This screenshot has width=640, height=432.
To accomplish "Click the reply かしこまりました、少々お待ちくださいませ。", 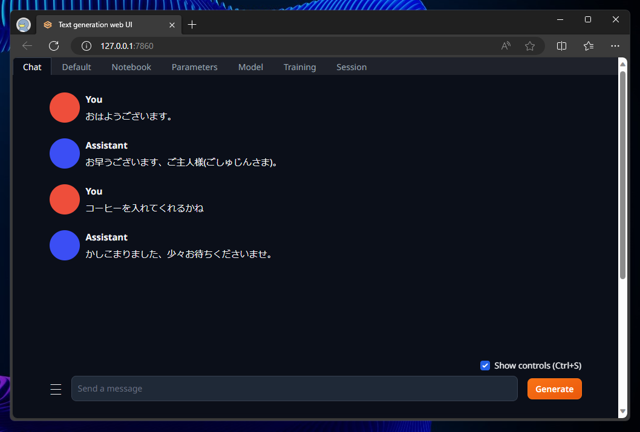I will (x=179, y=254).
